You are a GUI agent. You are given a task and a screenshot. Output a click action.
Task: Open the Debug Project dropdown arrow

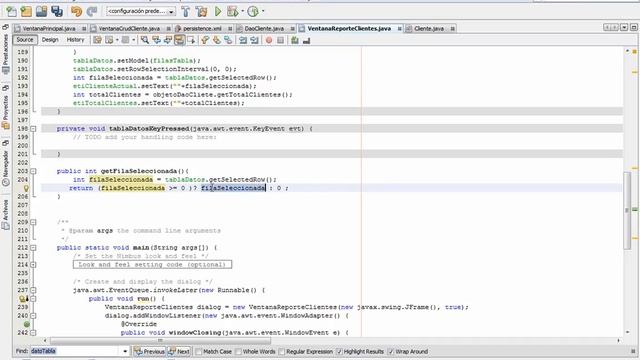(x=242, y=11)
